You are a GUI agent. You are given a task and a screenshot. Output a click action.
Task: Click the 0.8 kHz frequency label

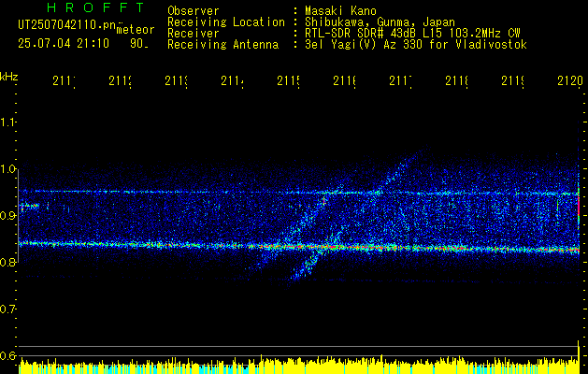click(x=8, y=262)
